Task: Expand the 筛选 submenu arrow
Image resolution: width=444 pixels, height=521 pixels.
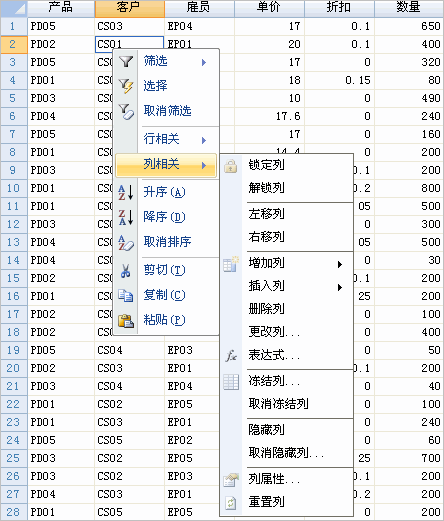Action: tap(204, 62)
